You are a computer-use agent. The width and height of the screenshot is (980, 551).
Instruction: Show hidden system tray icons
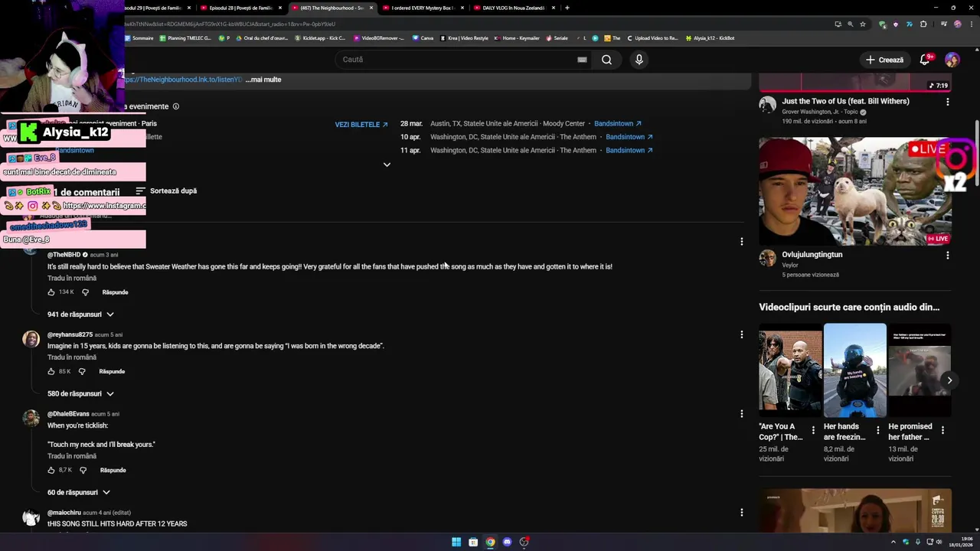[x=894, y=542]
